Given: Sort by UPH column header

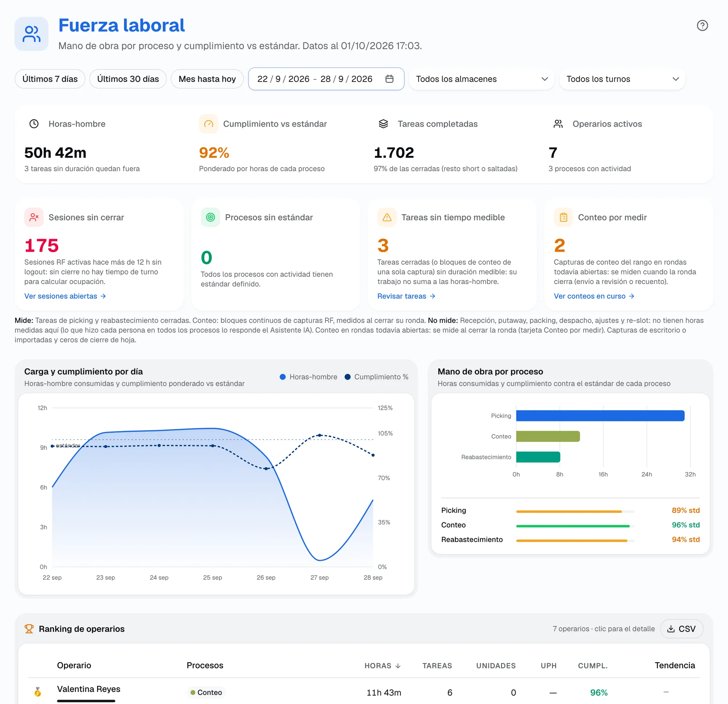Looking at the screenshot, I should coord(549,666).
